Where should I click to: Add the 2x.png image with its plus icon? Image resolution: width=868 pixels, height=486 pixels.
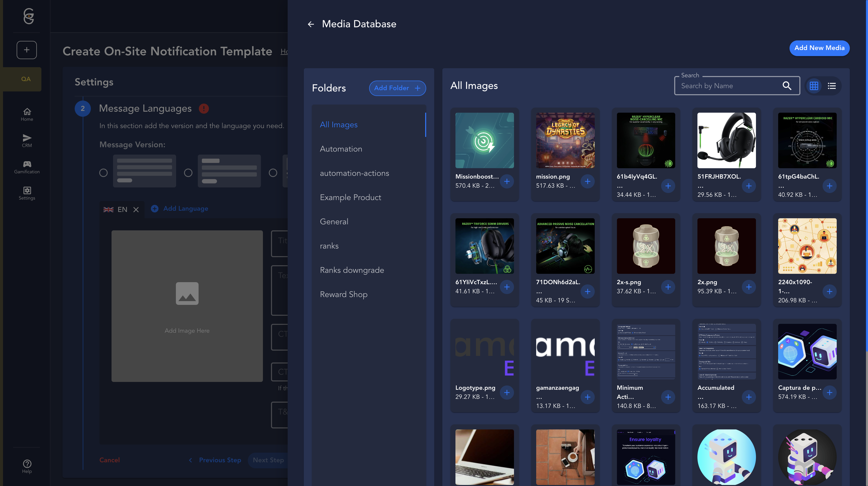point(748,287)
